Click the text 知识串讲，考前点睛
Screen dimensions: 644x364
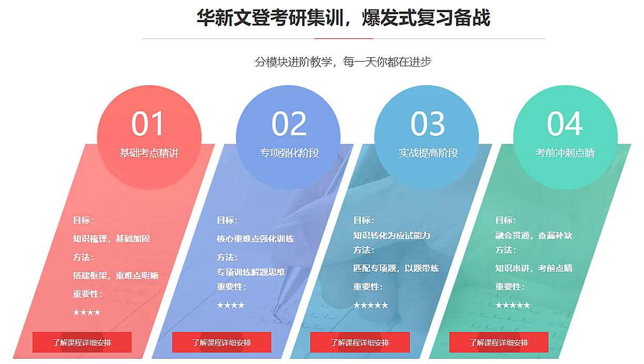click(x=534, y=268)
